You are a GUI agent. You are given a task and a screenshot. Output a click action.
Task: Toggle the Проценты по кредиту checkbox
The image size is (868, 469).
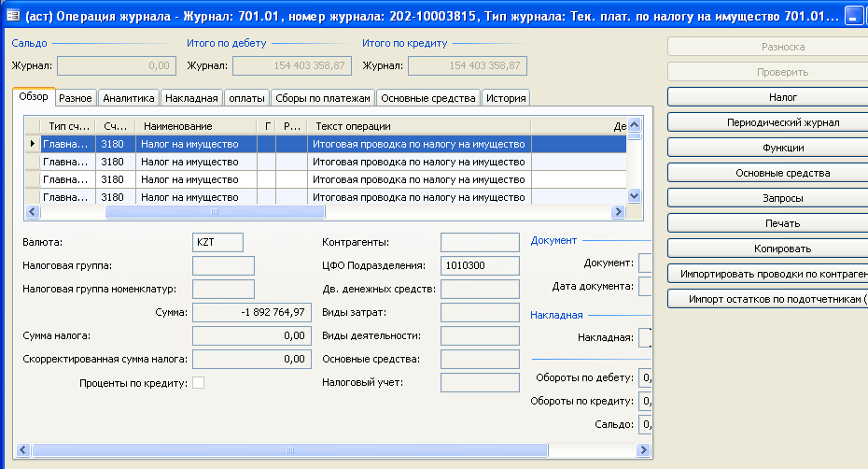coord(198,382)
